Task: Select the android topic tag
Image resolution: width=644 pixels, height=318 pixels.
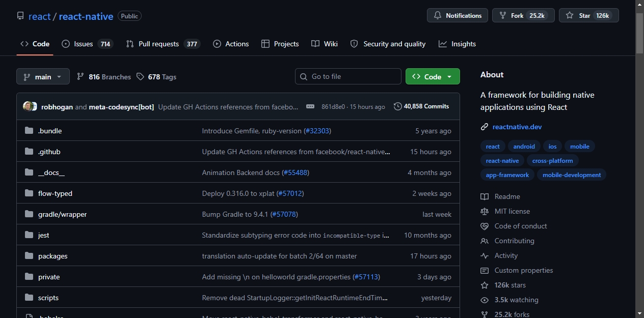Action: tap(524, 147)
